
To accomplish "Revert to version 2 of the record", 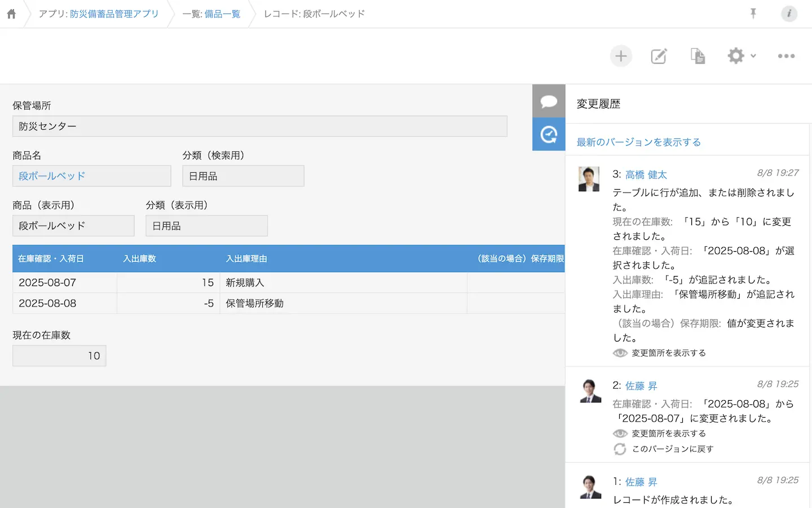I will click(x=672, y=449).
